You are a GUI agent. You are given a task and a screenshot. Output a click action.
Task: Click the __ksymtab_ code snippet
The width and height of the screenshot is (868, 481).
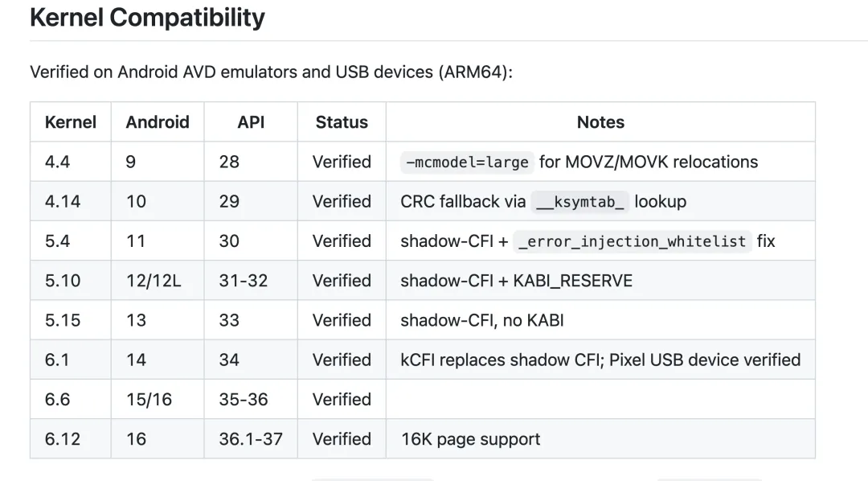click(580, 202)
